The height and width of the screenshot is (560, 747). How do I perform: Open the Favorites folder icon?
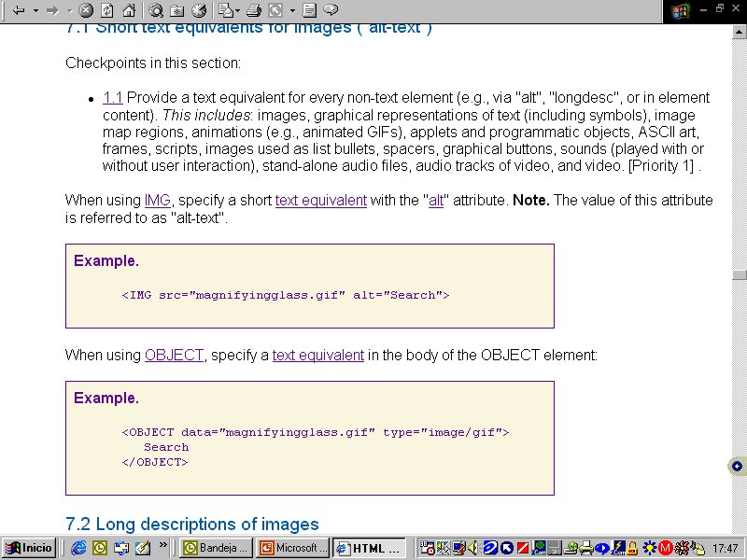(177, 11)
